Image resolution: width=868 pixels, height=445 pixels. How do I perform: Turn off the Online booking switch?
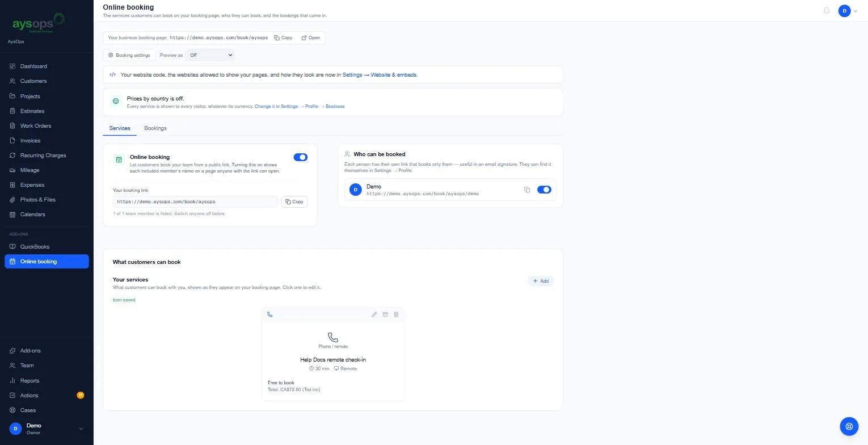coord(301,157)
